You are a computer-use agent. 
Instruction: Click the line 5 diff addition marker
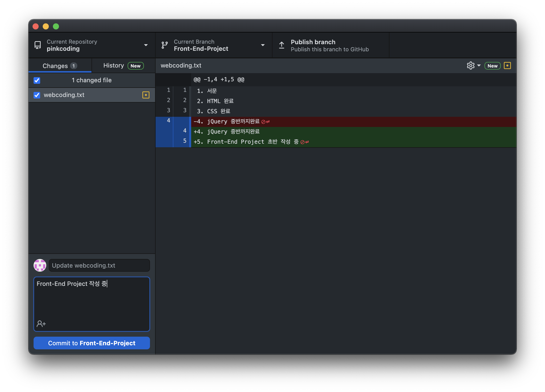click(195, 141)
